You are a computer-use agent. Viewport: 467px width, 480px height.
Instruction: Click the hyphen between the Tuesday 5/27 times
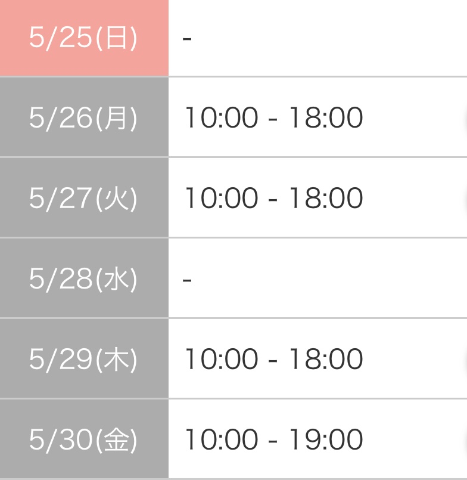(x=273, y=200)
